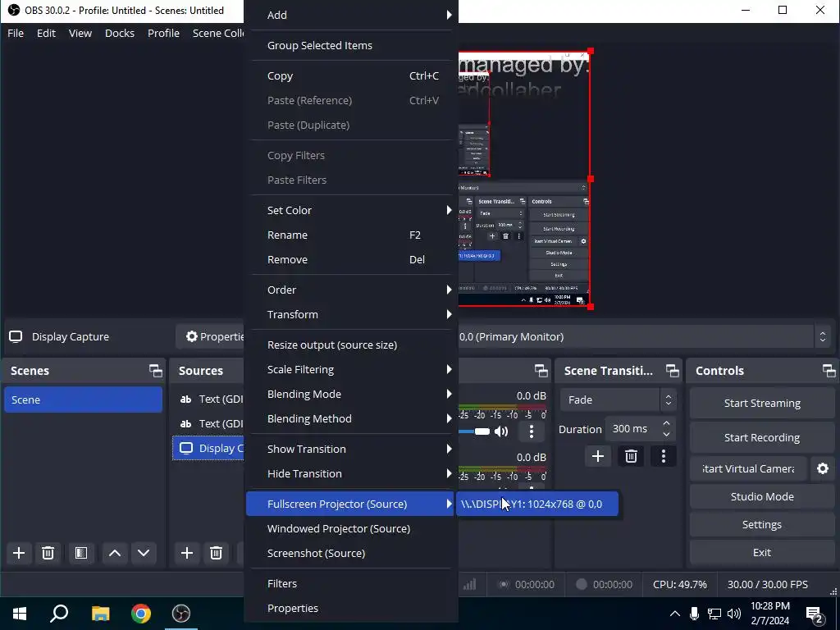Click microphone icon in system tray

694,614
